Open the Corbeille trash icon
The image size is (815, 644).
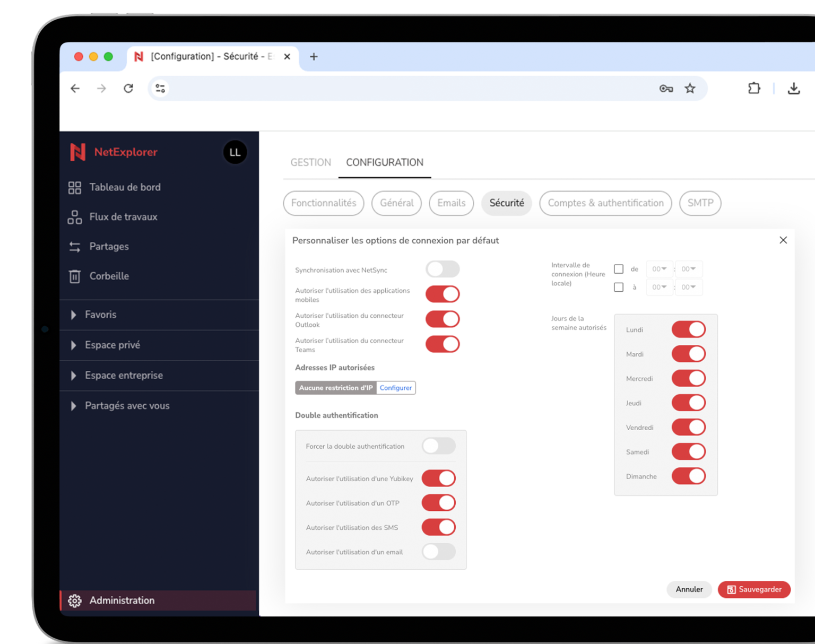tap(75, 276)
